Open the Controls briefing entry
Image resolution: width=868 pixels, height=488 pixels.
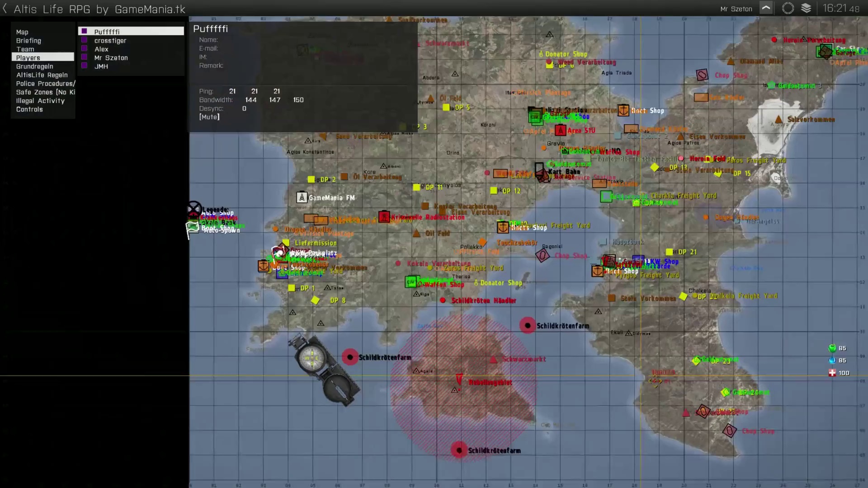(29, 109)
